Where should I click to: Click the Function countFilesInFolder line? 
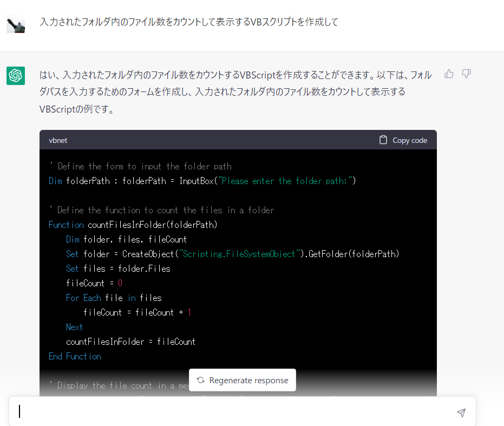(133, 225)
